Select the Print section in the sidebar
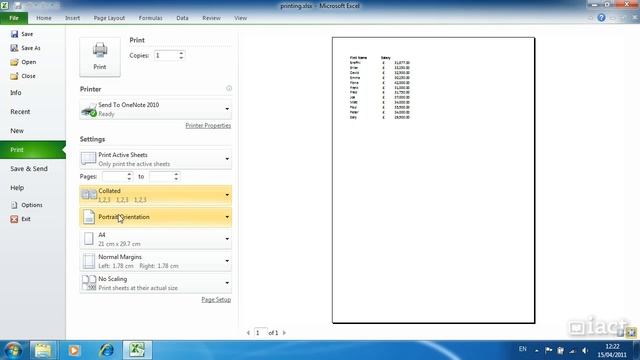The image size is (640, 360). pyautogui.click(x=33, y=150)
